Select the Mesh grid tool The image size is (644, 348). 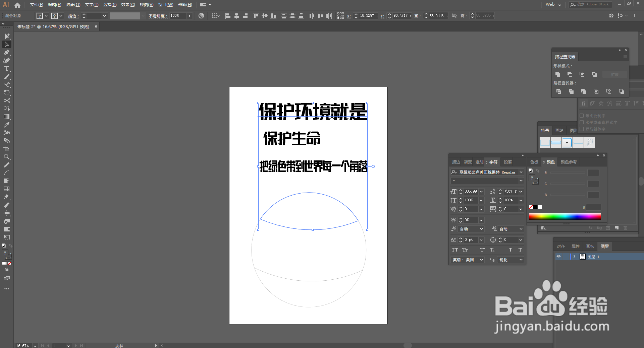pos(7,189)
